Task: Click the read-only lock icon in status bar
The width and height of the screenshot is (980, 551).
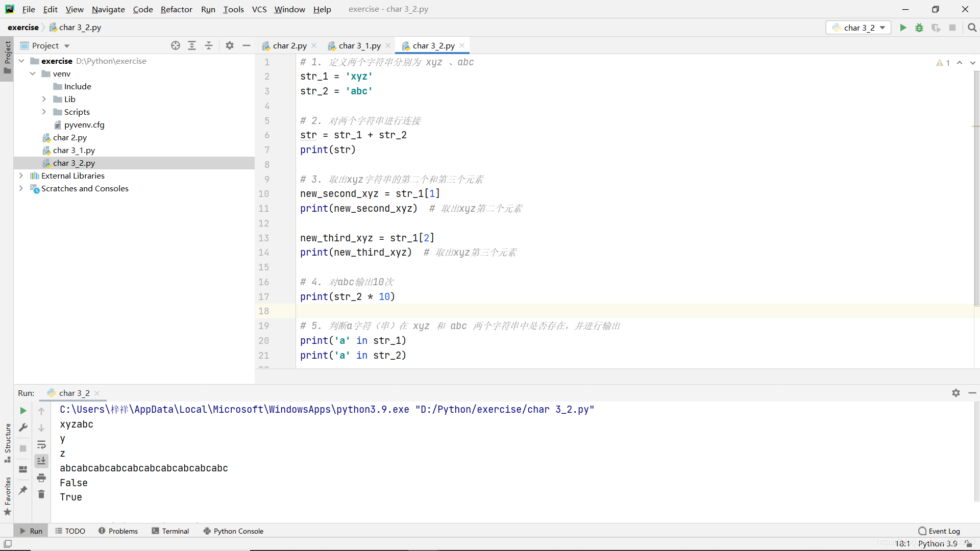Action: tap(969, 544)
